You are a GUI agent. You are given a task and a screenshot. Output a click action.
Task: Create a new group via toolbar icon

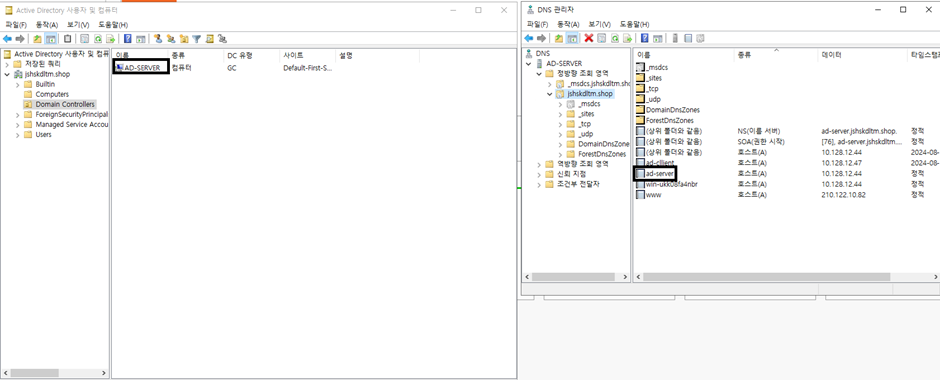point(171,39)
